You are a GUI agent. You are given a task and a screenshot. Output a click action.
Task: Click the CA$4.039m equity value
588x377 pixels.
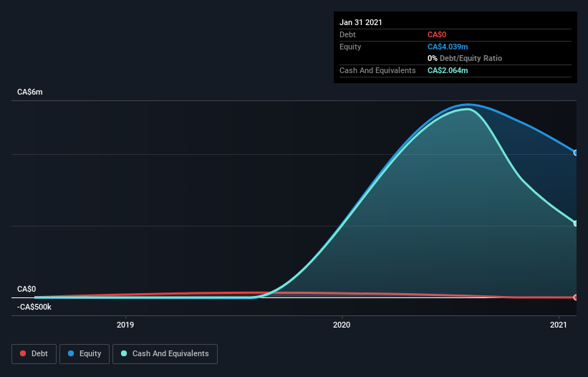point(448,47)
